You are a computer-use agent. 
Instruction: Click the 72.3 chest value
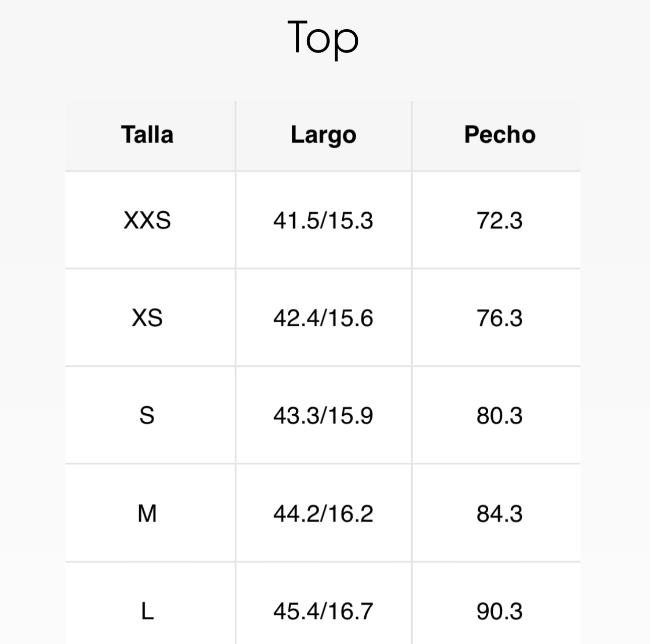pos(499,220)
